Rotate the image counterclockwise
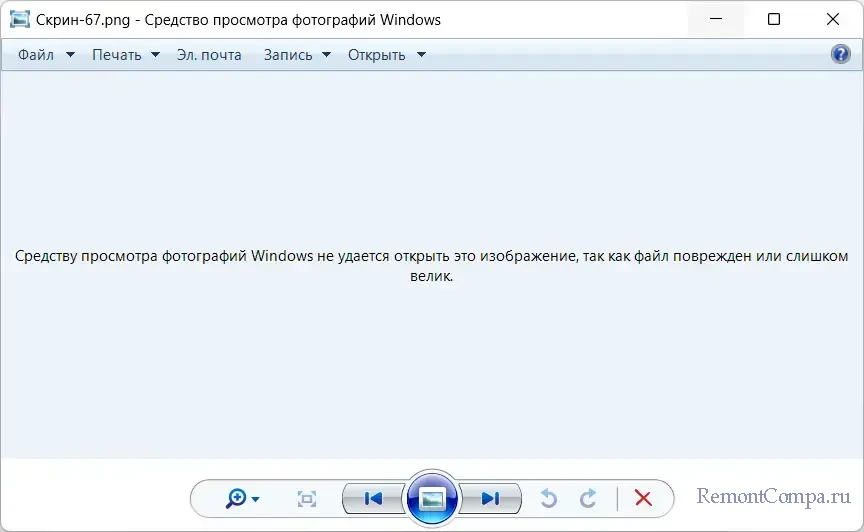The height and width of the screenshot is (532, 864). [x=548, y=498]
